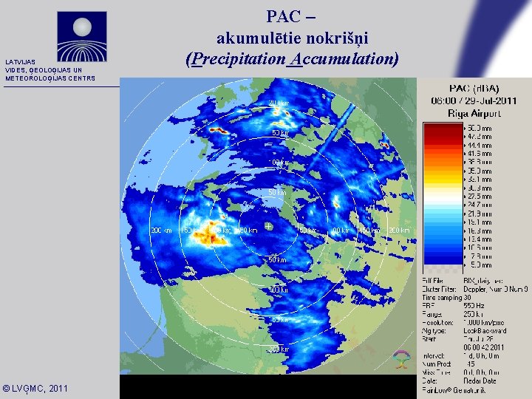Pick the white band of the color scale
This screenshot has height=399, width=532.
(443, 196)
